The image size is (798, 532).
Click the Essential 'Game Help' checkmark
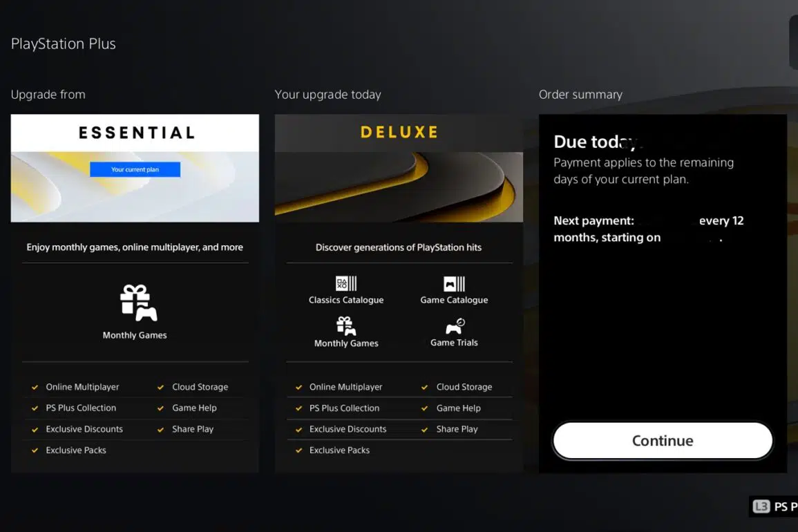click(x=160, y=408)
